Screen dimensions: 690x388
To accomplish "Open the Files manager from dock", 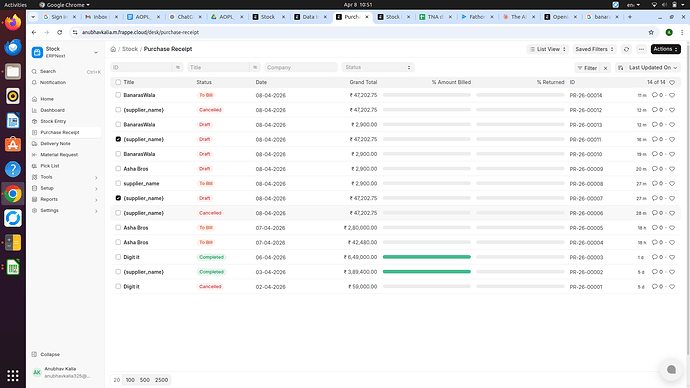I will point(13,71).
